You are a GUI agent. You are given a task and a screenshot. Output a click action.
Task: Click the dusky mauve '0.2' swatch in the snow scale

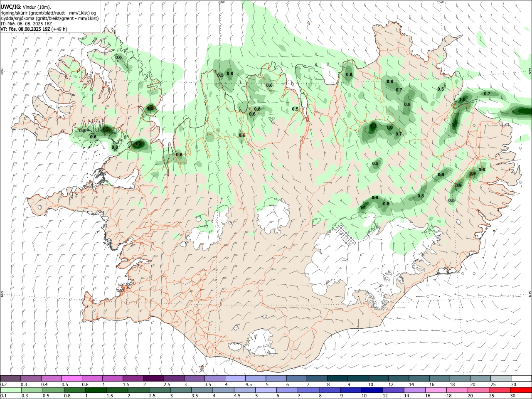(10, 378)
